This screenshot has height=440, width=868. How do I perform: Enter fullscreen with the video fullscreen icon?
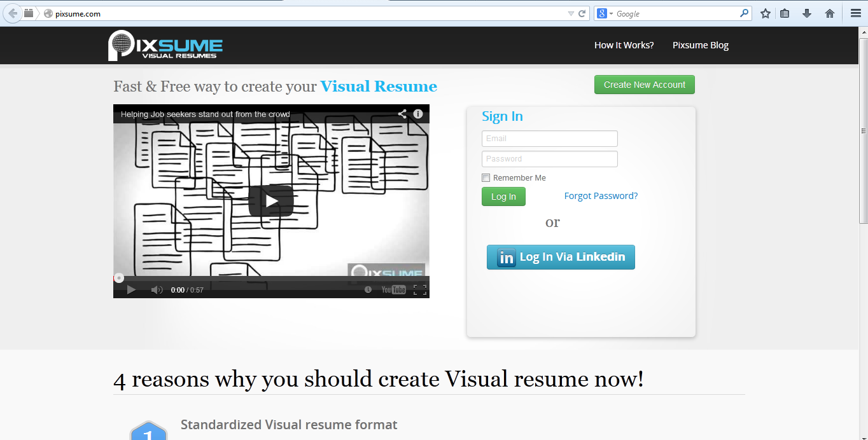[420, 290]
